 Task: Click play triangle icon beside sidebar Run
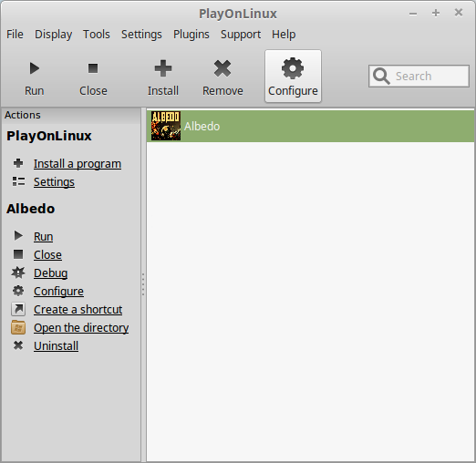tap(18, 236)
